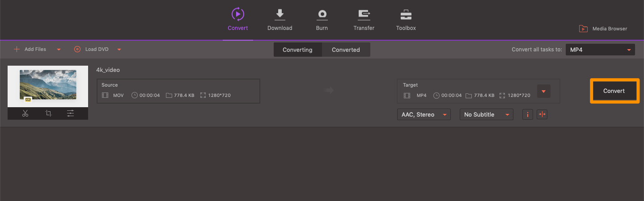644x201 pixels.
Task: Open the MP4 output format dropdown
Action: 600,50
